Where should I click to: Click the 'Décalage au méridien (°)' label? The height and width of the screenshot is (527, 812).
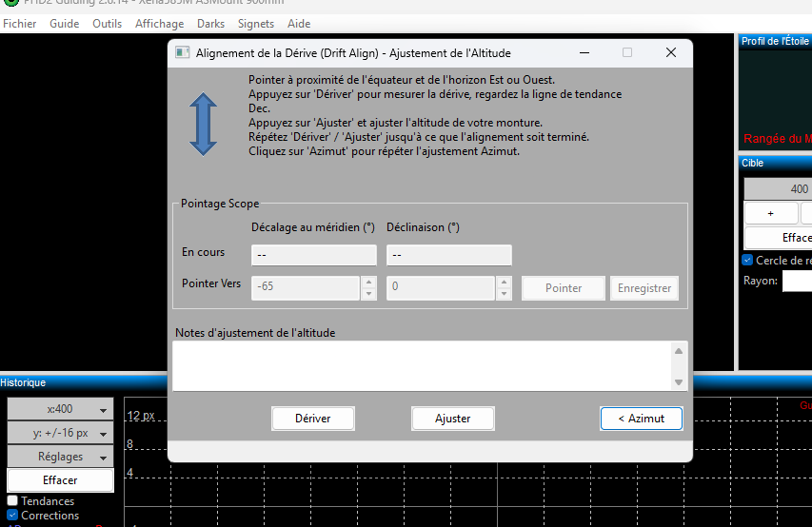point(313,227)
